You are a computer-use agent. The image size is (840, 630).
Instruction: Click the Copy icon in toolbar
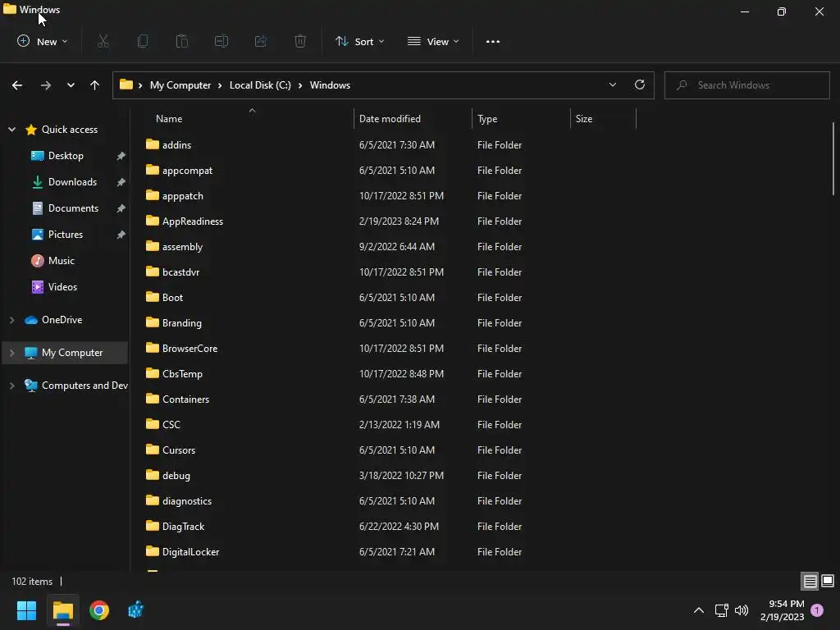[143, 41]
